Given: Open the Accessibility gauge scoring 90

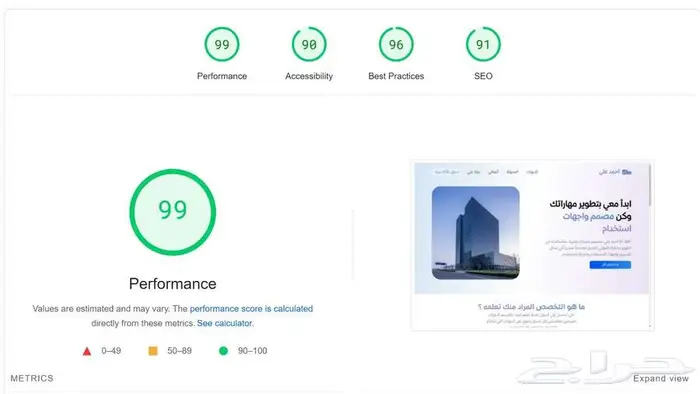Looking at the screenshot, I should (x=309, y=44).
